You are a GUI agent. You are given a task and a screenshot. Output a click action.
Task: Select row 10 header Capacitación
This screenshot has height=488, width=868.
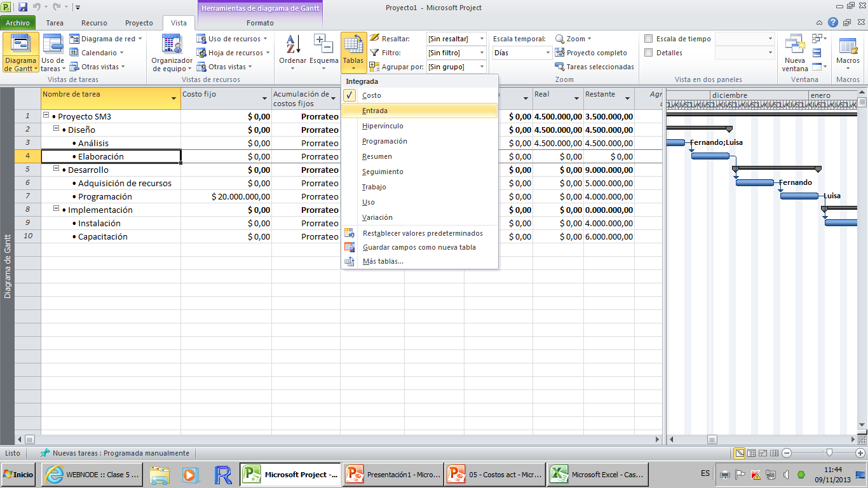pyautogui.click(x=27, y=236)
